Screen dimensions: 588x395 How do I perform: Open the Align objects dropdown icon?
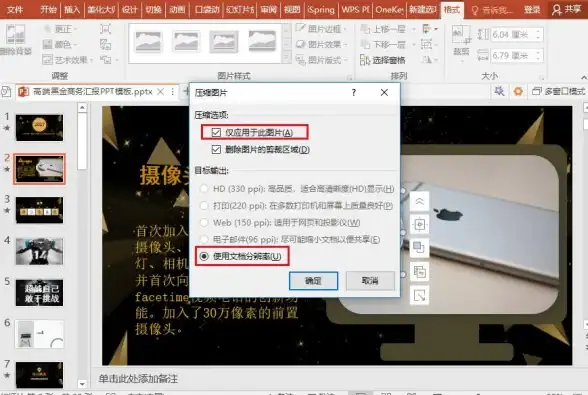click(429, 29)
